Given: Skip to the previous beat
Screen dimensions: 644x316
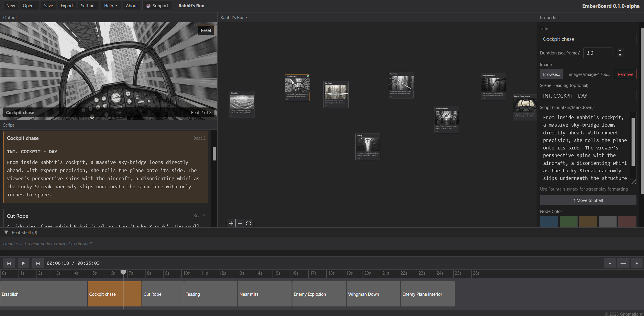Looking at the screenshot, I should coord(9,263).
